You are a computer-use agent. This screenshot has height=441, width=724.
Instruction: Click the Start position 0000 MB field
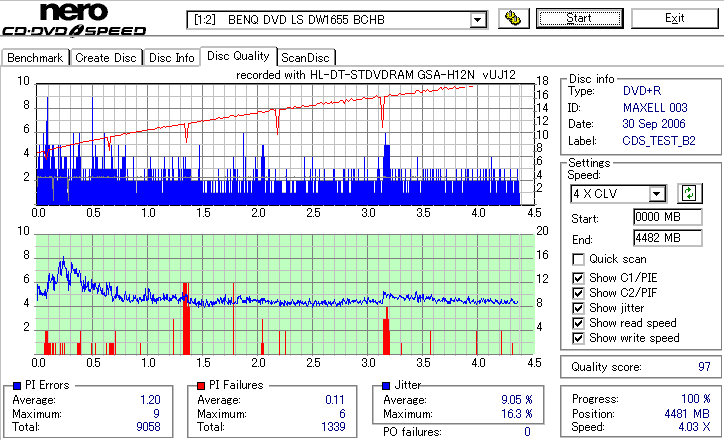[668, 217]
